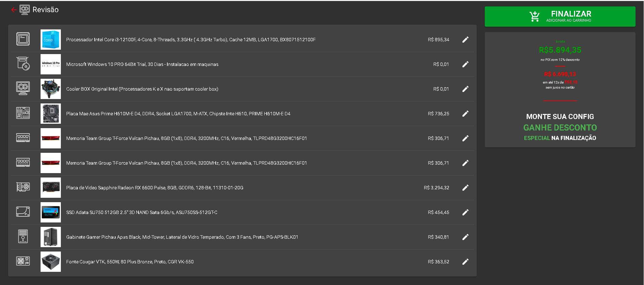Open Pichau Apus Black case thumbnail
644x285 pixels.
coord(51,237)
